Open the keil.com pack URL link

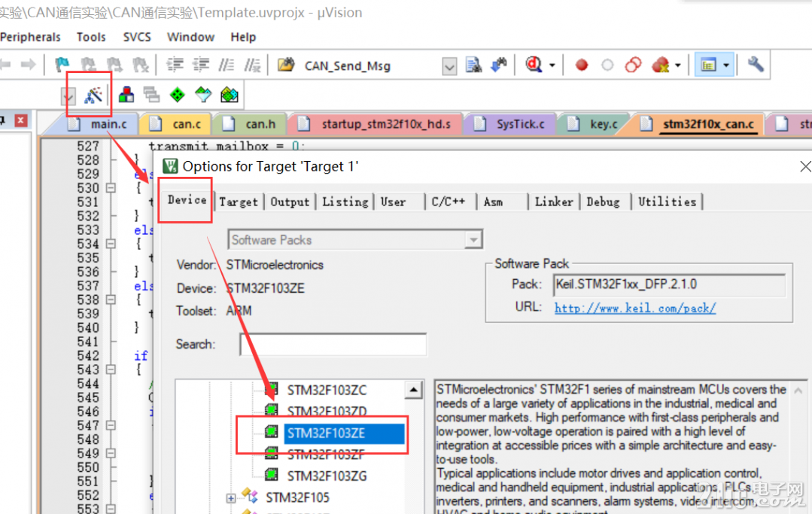(635, 309)
